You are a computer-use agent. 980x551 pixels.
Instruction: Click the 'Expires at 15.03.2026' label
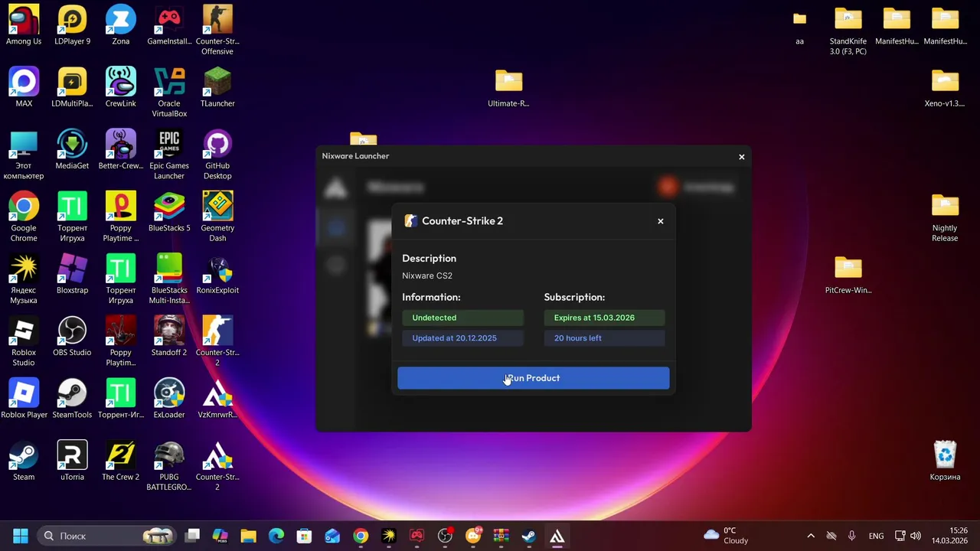[x=604, y=318]
